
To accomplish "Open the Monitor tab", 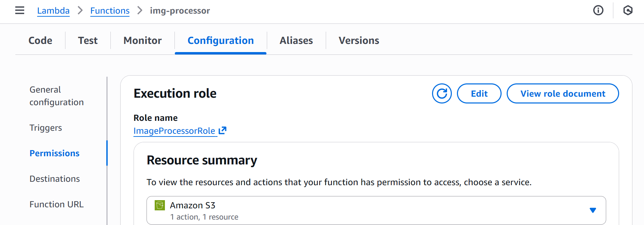I will coord(142,41).
